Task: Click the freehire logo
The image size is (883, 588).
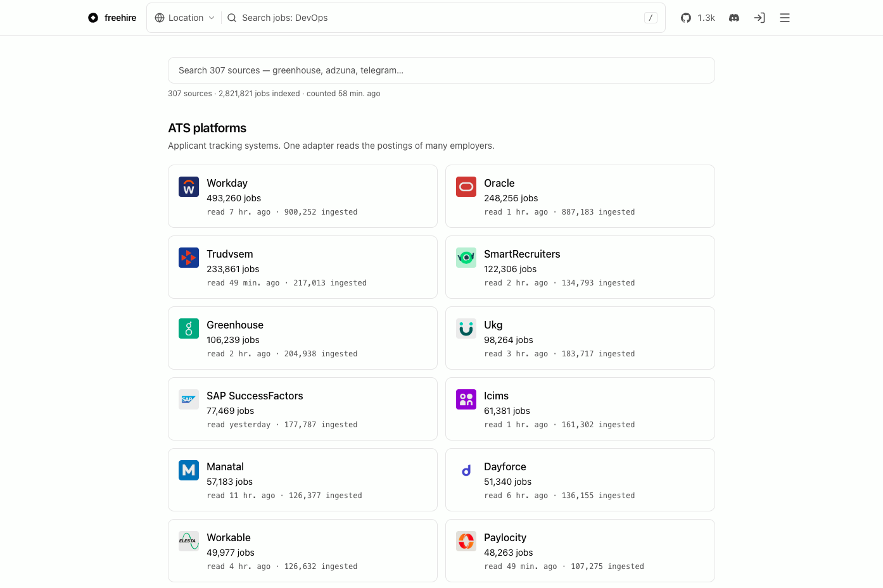Action: point(112,18)
